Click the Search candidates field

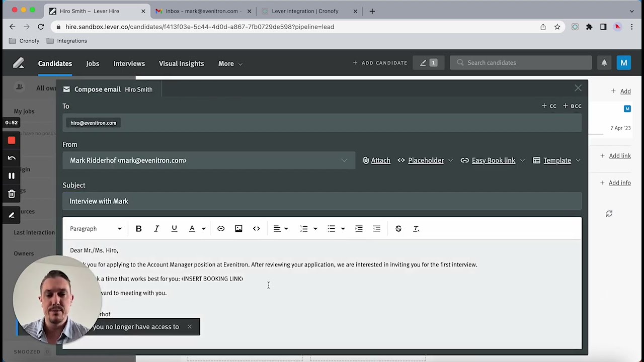pyautogui.click(x=521, y=63)
